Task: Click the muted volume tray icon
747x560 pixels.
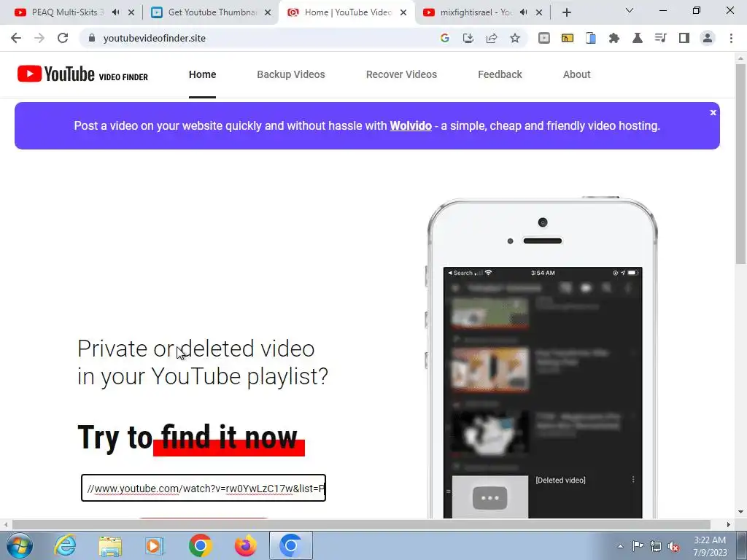Action: 673,546
